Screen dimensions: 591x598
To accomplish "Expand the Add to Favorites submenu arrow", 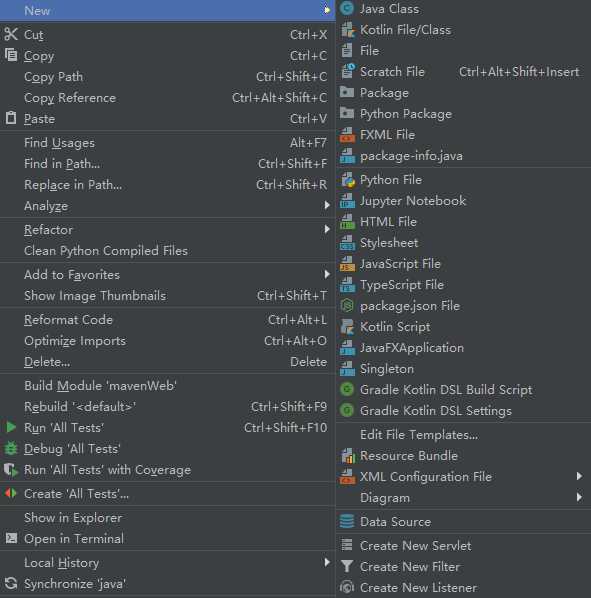I will 327,274.
